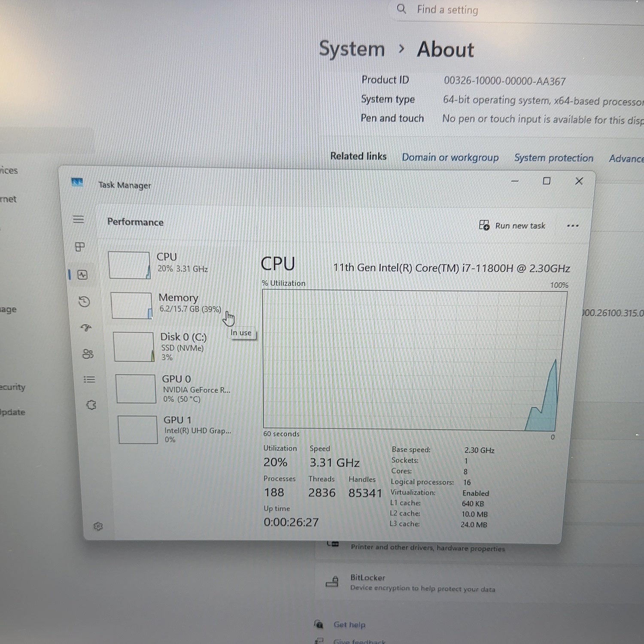Open the three-dot more options menu

[x=573, y=226]
